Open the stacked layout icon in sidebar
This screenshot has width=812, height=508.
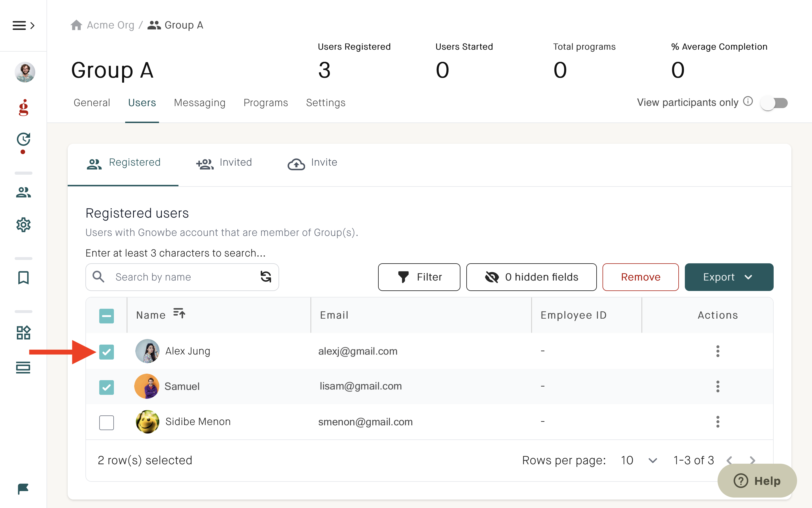click(23, 367)
